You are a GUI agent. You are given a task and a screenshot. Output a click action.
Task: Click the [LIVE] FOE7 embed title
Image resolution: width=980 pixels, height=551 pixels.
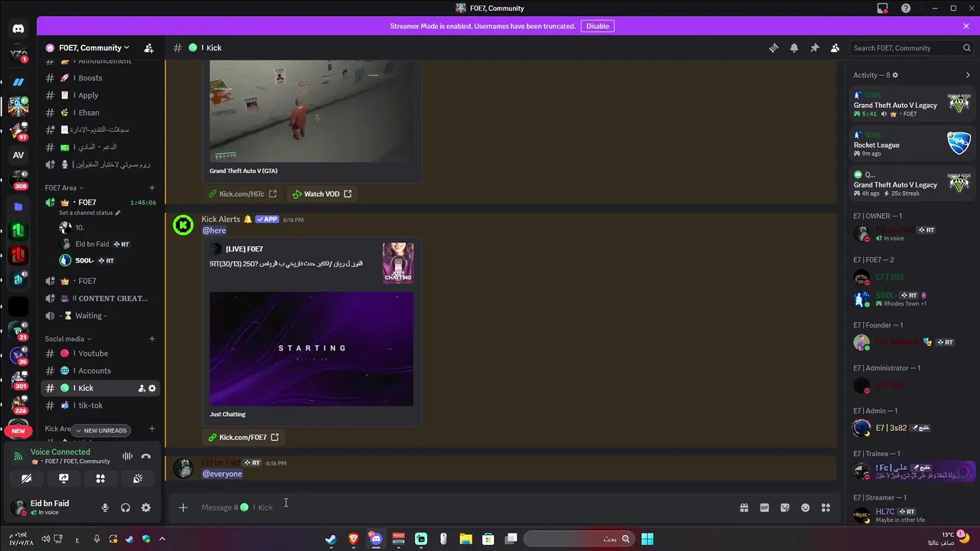pyautogui.click(x=244, y=249)
